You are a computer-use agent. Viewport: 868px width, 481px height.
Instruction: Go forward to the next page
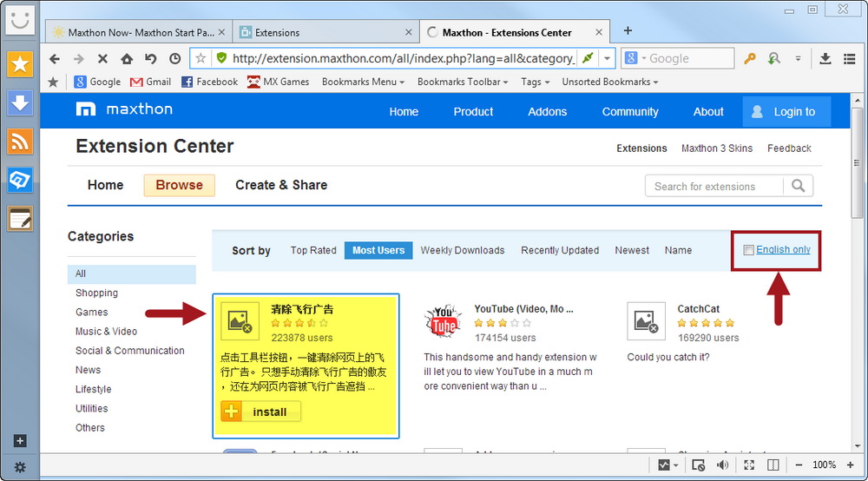(x=79, y=59)
